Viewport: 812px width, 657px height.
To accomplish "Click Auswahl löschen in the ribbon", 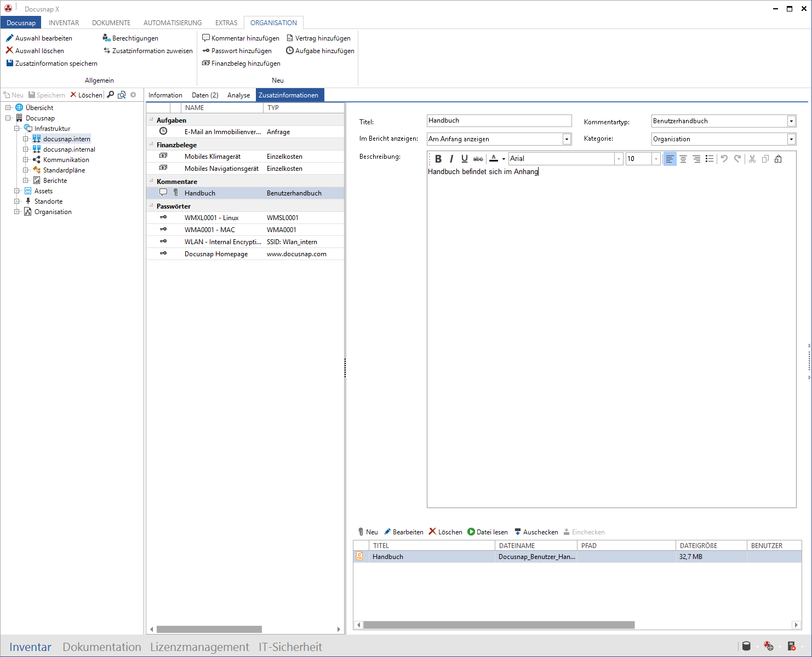I will (x=35, y=51).
